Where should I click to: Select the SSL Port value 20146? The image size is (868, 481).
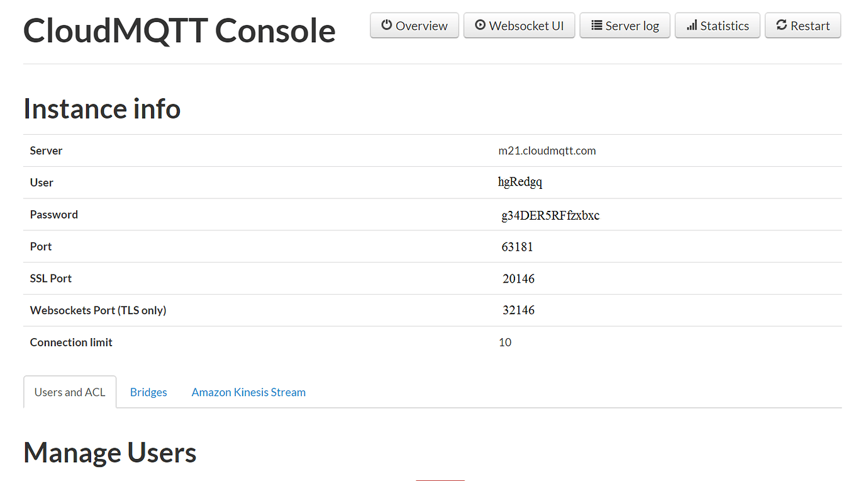tap(518, 278)
